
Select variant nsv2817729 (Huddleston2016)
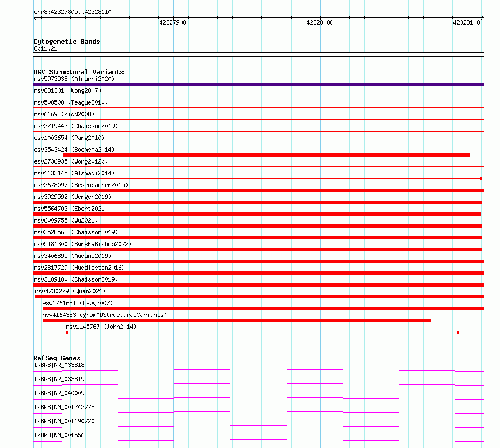tap(79, 268)
